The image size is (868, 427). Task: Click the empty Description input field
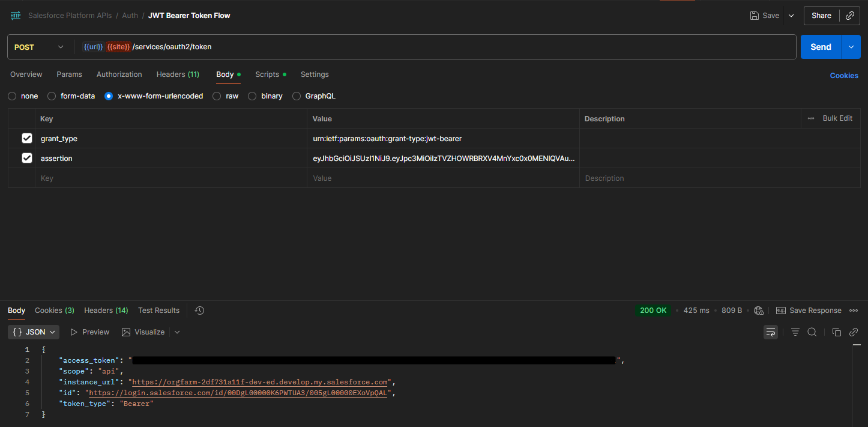(x=720, y=178)
